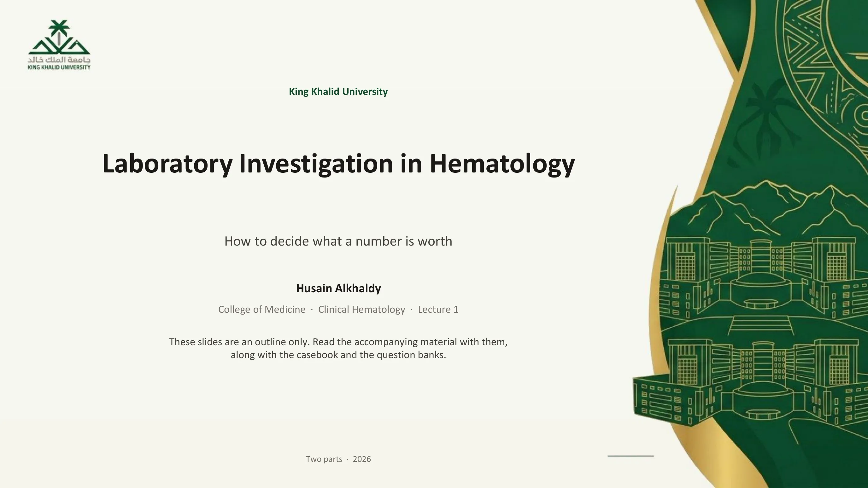Image resolution: width=868 pixels, height=488 pixels.
Task: Click the title "Laboratory Investigation in Hematology"
Action: tap(338, 164)
